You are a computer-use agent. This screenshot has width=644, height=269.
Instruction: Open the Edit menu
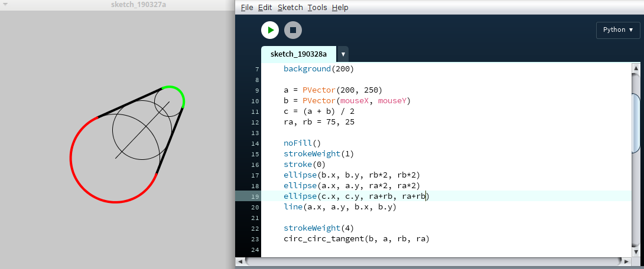pyautogui.click(x=265, y=8)
